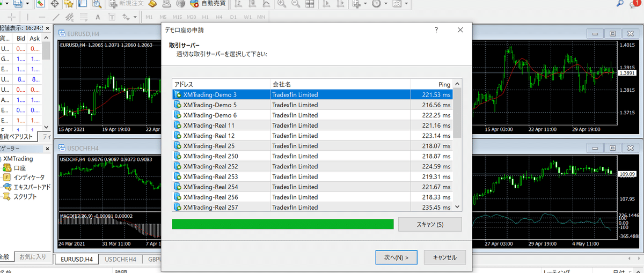The width and height of the screenshot is (644, 273).
Task: Click the periodicity clock icon
Action: (x=376, y=4)
